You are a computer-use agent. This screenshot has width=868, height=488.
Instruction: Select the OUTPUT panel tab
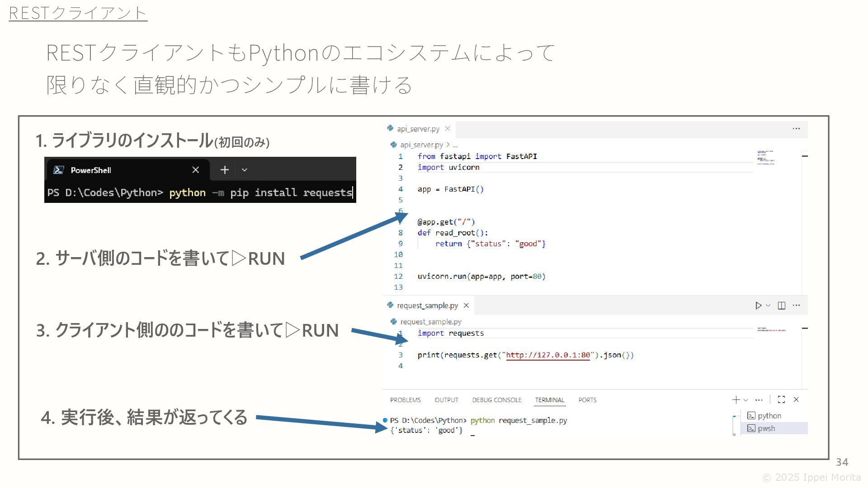tap(446, 400)
